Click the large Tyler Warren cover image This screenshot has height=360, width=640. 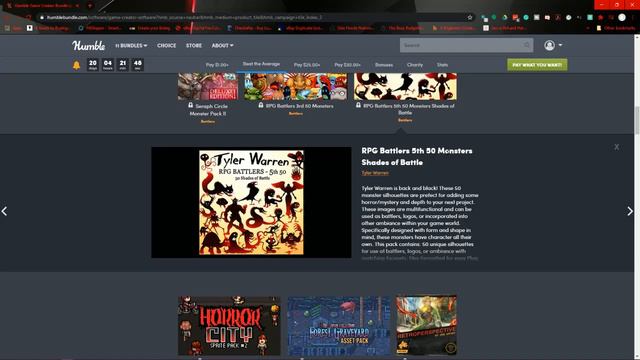(251, 202)
